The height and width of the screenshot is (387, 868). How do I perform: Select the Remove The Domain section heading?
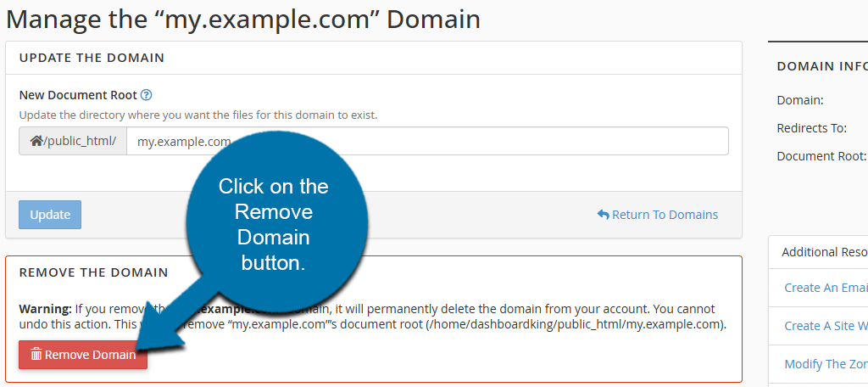[93, 272]
